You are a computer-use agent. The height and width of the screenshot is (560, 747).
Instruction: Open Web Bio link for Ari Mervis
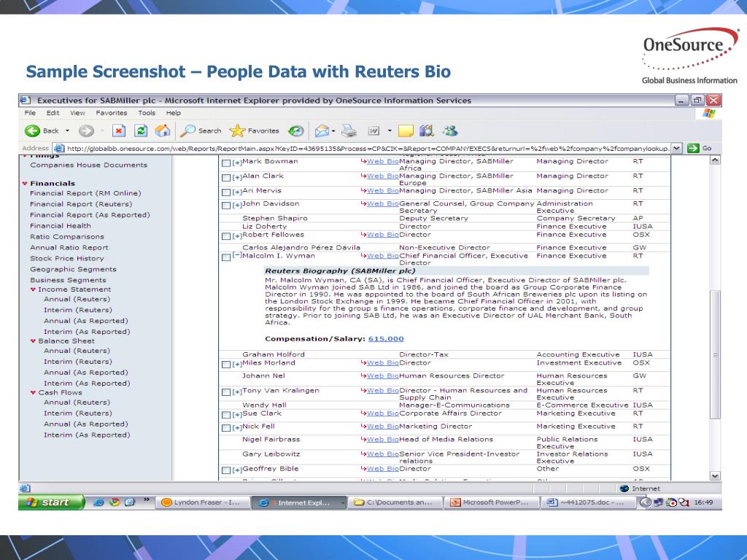382,190
